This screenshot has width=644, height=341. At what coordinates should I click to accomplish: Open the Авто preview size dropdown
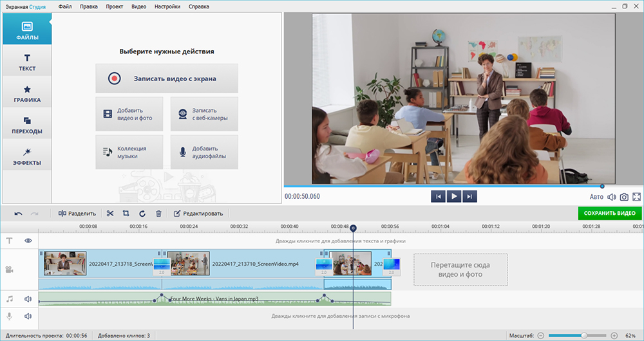tap(596, 197)
